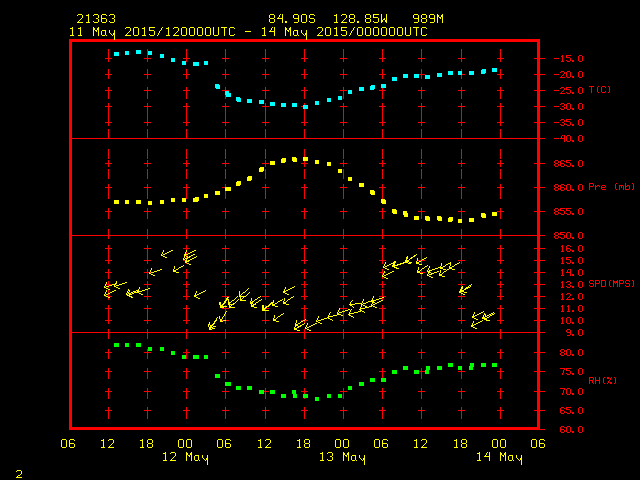Click end date 14 May 2015/000000UTC
Image resolution: width=640 pixels, height=480 pixels.
[x=344, y=32]
